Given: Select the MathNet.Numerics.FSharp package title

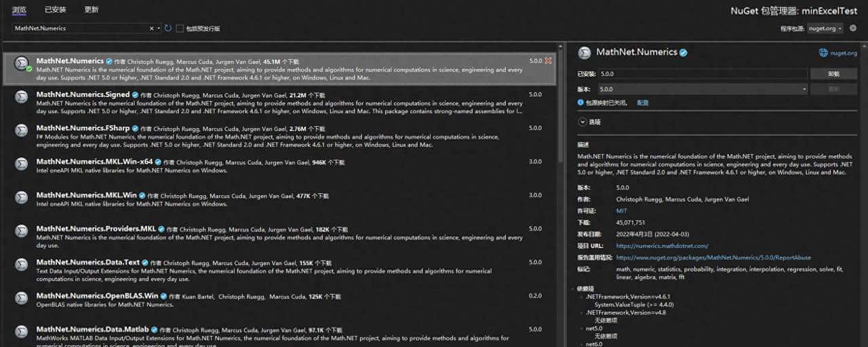Looking at the screenshot, I should click(x=83, y=128).
